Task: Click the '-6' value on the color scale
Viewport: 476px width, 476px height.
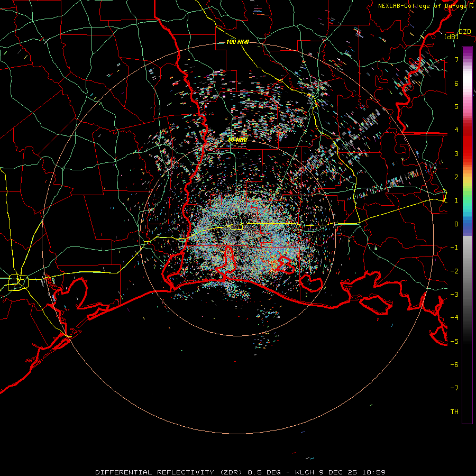Action: pos(454,365)
